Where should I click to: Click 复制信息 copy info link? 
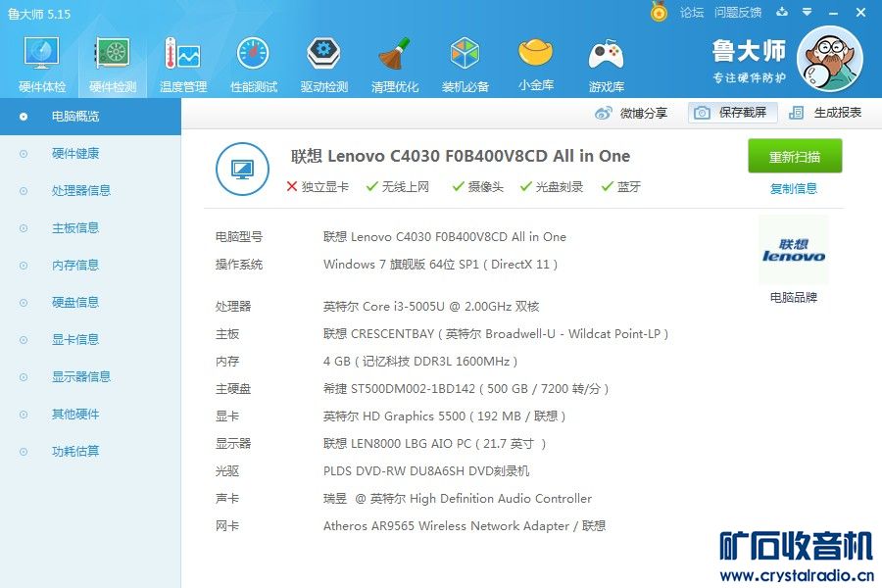pyautogui.click(x=793, y=188)
